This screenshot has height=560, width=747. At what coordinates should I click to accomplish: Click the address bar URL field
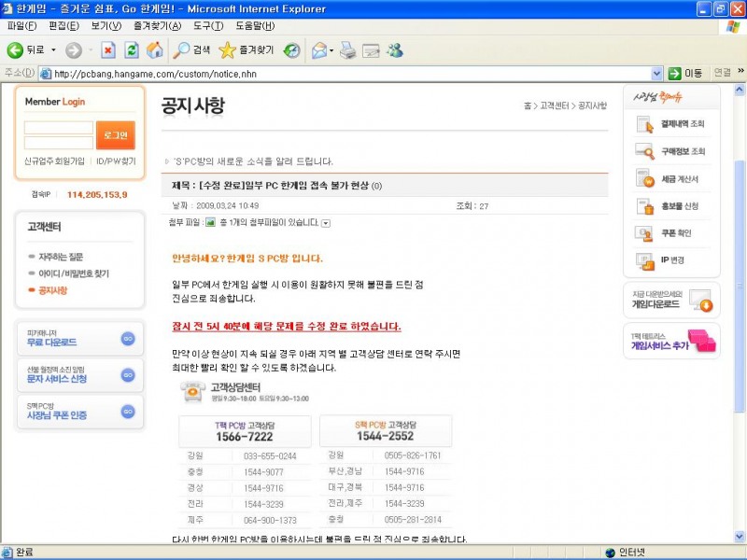345,74
